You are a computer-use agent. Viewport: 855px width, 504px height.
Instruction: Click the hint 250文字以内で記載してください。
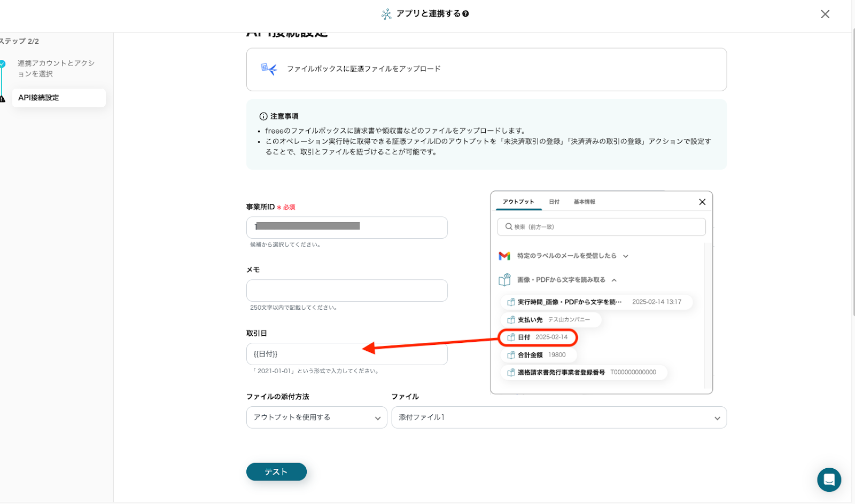coord(294,308)
